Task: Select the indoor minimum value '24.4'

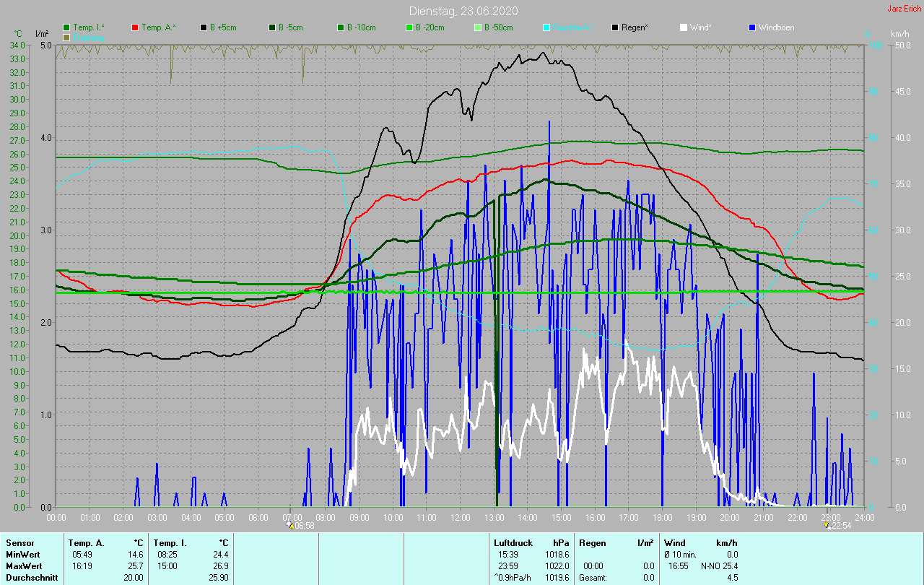Action: point(221,554)
